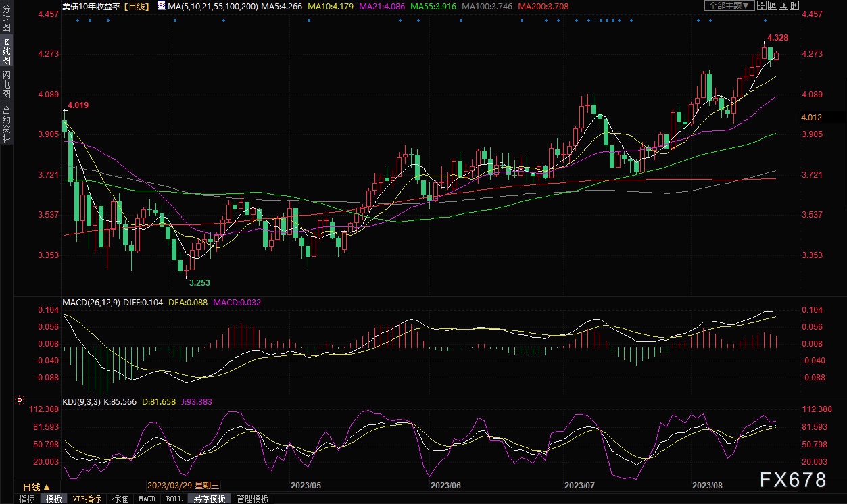Click the 3.253 low price marker
Viewport: 847px width, 504px height.
(199, 282)
